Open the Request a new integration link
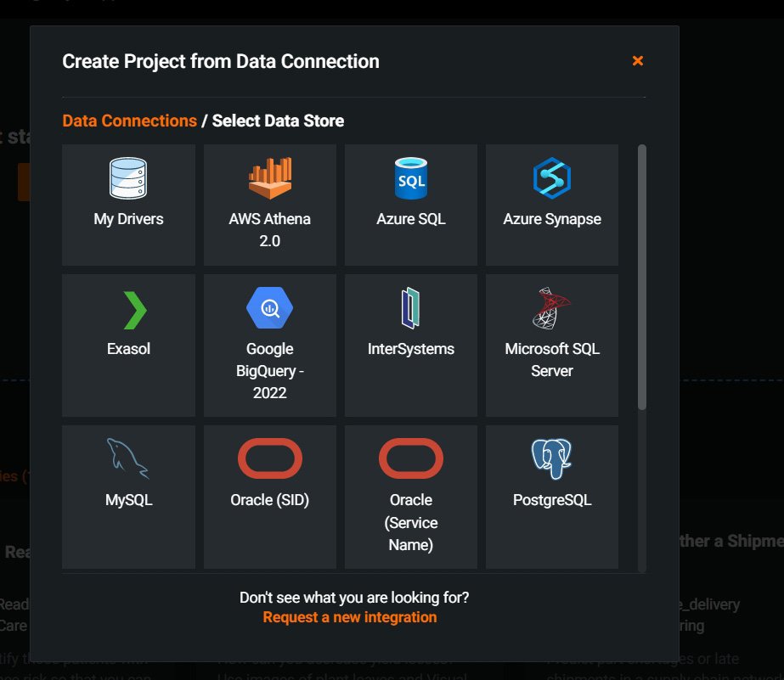The width and height of the screenshot is (784, 680). point(349,617)
